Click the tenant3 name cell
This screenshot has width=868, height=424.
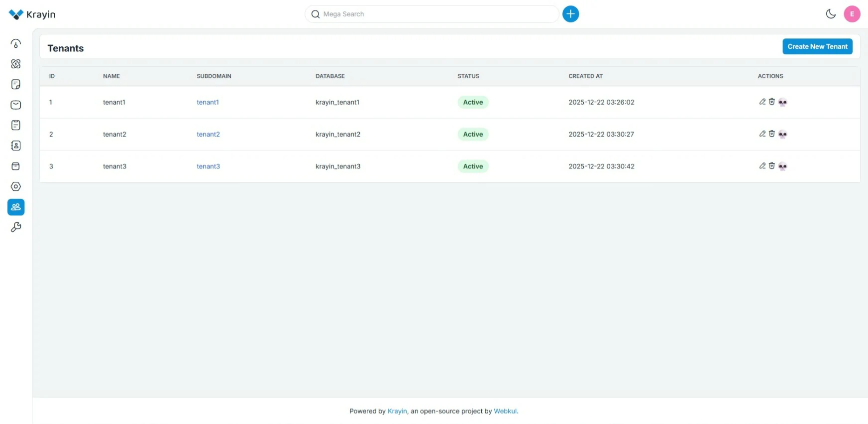(114, 166)
